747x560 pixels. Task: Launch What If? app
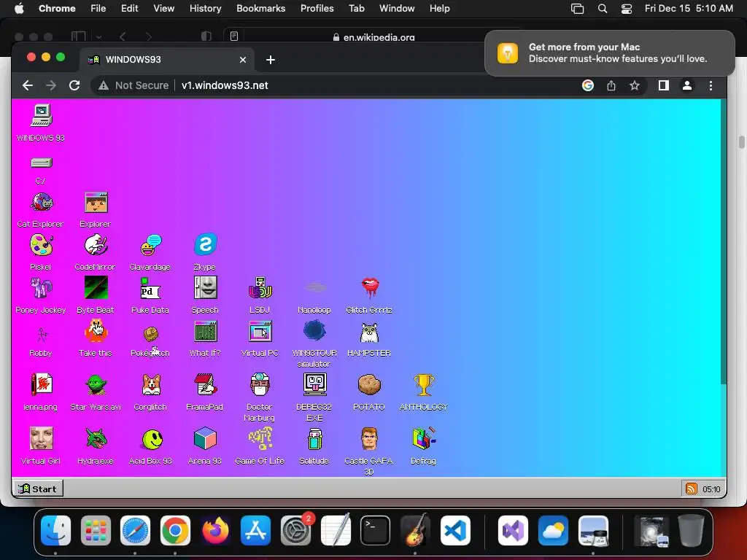click(x=205, y=332)
